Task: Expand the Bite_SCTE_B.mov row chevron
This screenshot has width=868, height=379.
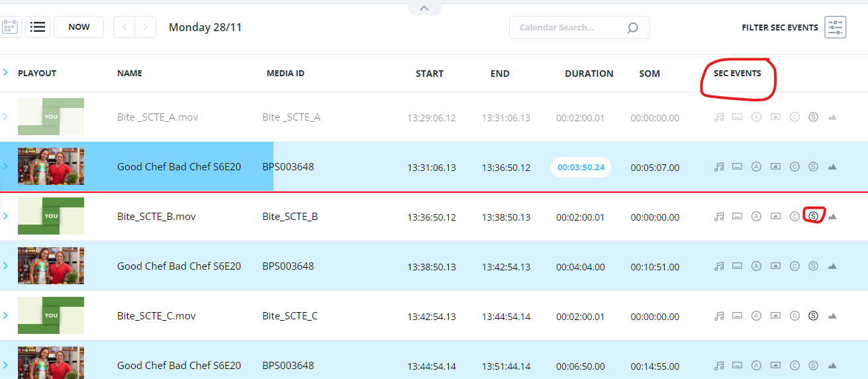Action: click(5, 216)
